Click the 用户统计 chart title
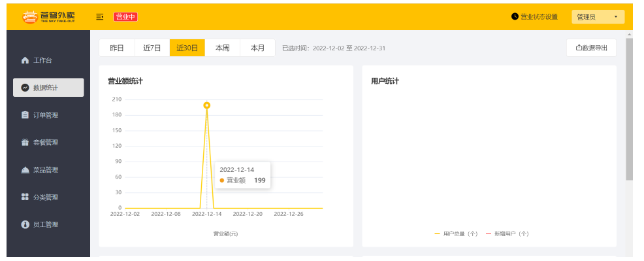644x261 pixels. click(385, 81)
